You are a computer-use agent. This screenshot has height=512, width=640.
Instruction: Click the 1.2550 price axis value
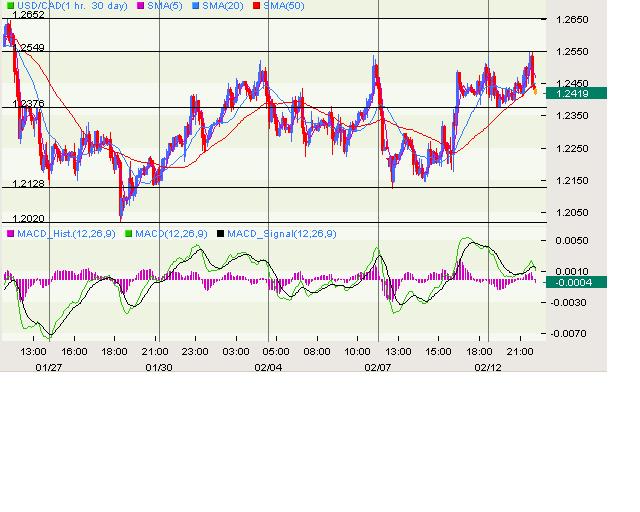click(x=572, y=51)
